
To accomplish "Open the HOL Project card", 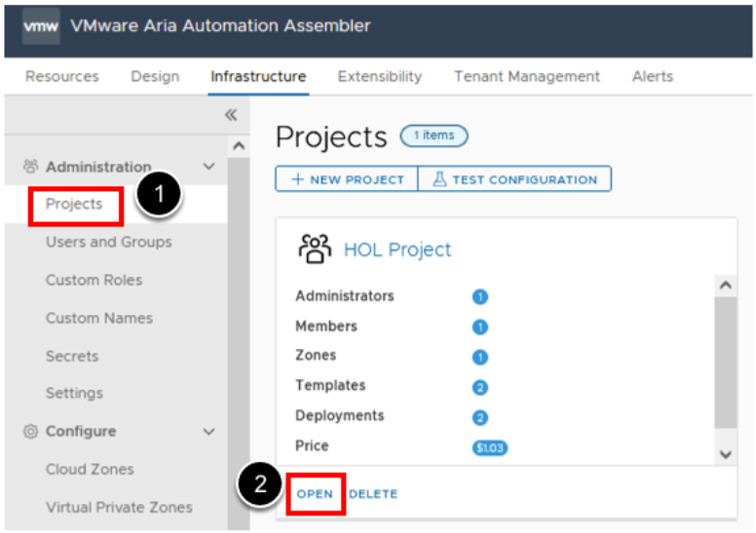I will pyautogui.click(x=315, y=494).
